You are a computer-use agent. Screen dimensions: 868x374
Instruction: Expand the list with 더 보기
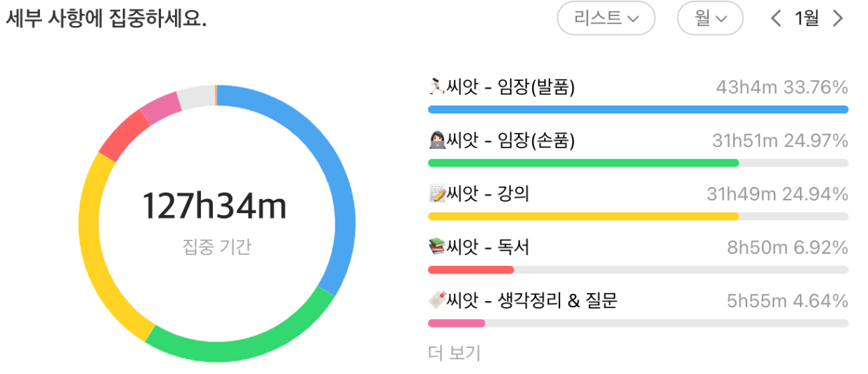454,352
